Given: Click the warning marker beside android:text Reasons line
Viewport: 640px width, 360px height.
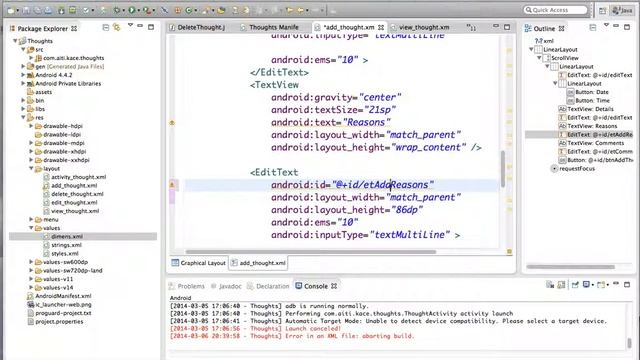Looking at the screenshot, I should 172,122.
